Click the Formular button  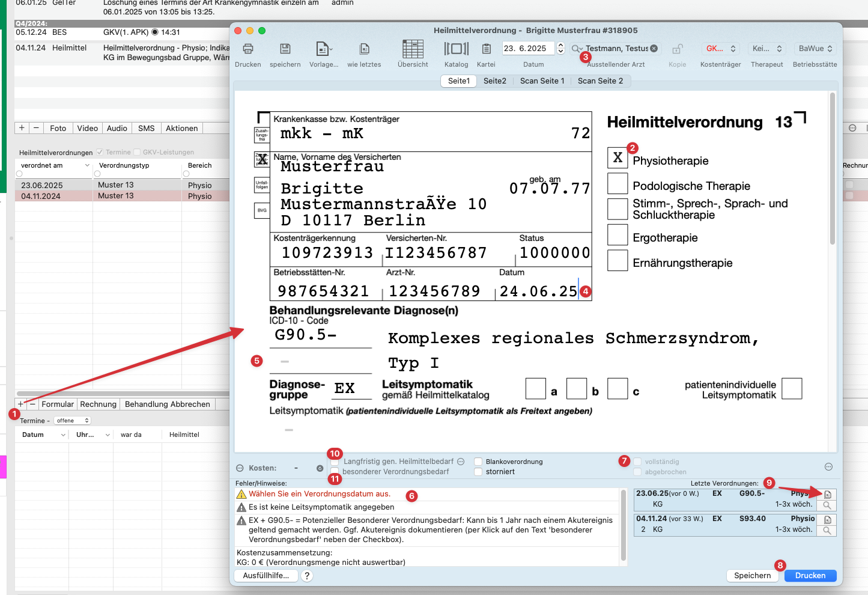[58, 404]
